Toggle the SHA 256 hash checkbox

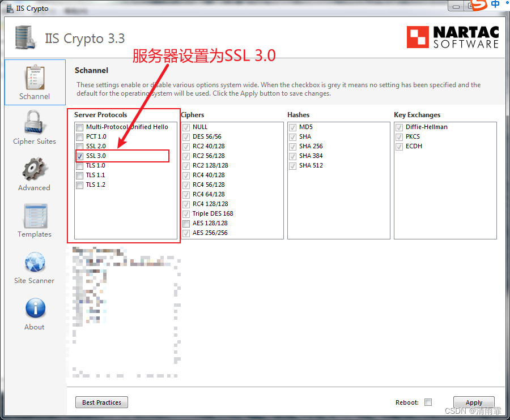293,146
